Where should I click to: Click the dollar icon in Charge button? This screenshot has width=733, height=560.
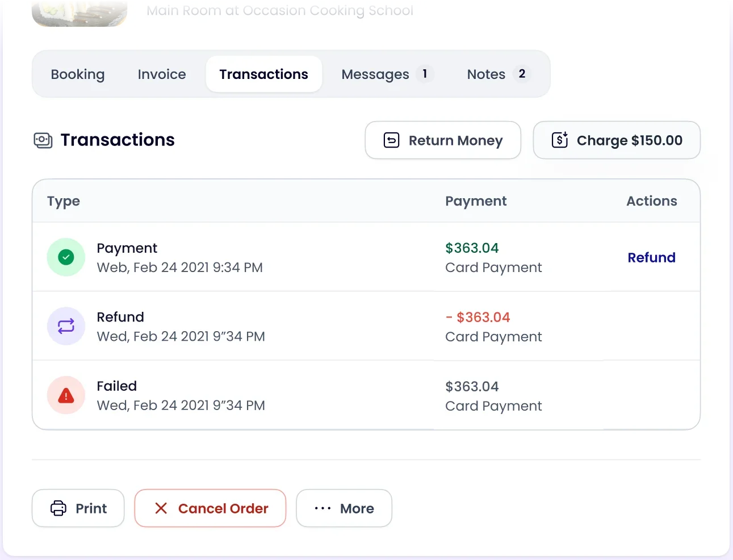(x=560, y=140)
